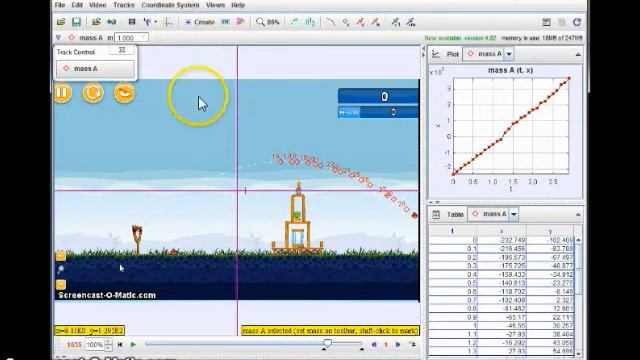Click the step forward button
This screenshot has width=640, height=360.
pos(398,345)
